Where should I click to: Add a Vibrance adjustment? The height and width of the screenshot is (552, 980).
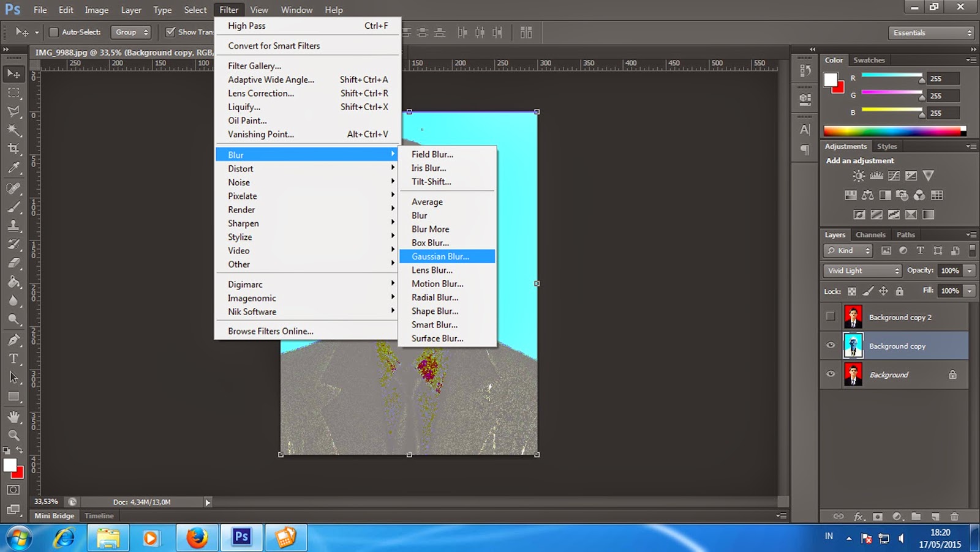929,176
